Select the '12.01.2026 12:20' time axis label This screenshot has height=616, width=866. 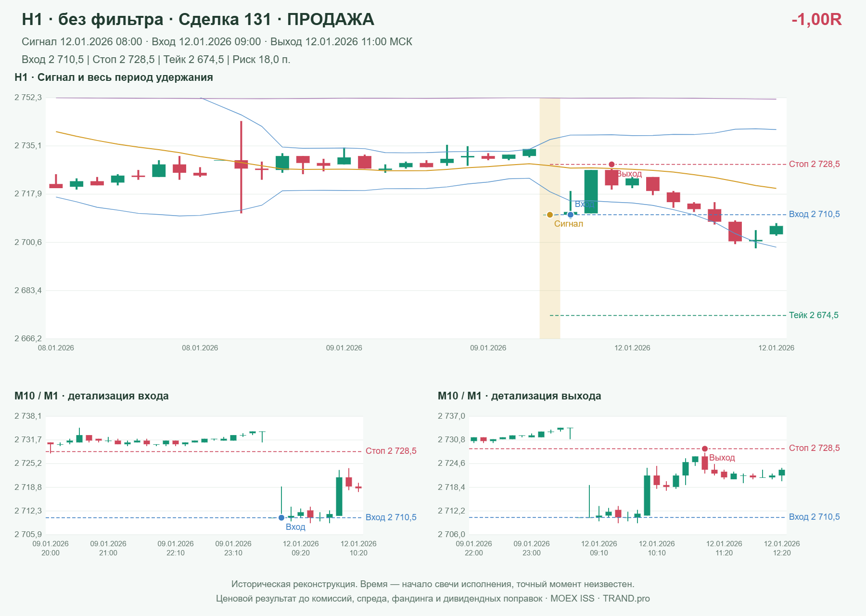(782, 548)
